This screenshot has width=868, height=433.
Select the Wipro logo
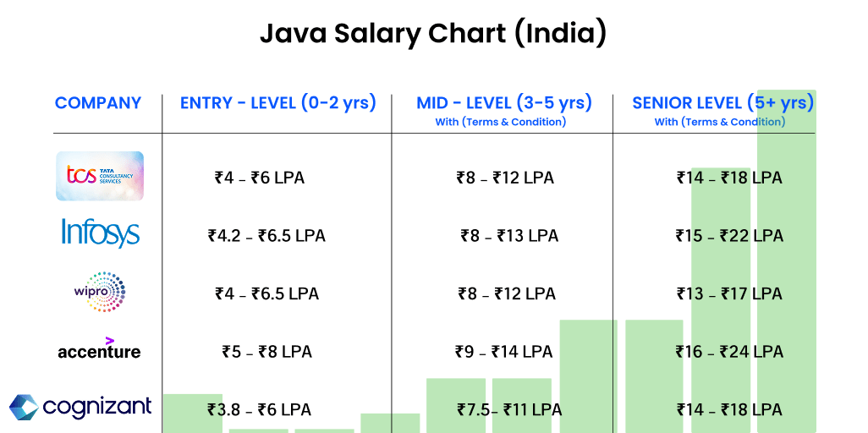[100, 293]
